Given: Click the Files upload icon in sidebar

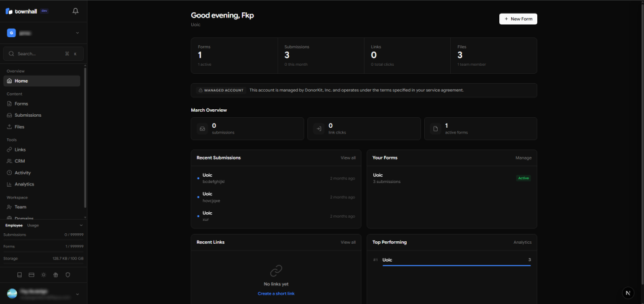Looking at the screenshot, I should [9, 127].
